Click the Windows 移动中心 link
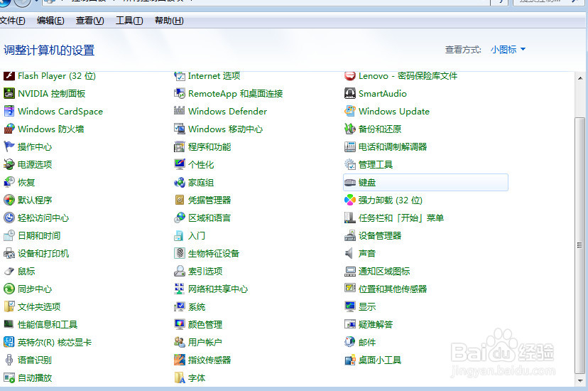The width and height of the screenshot is (588, 391). coord(225,129)
